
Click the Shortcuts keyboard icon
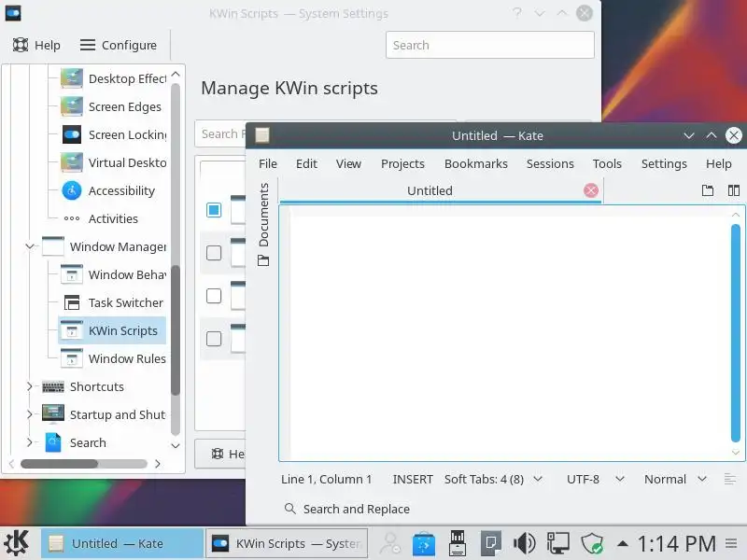coord(53,386)
